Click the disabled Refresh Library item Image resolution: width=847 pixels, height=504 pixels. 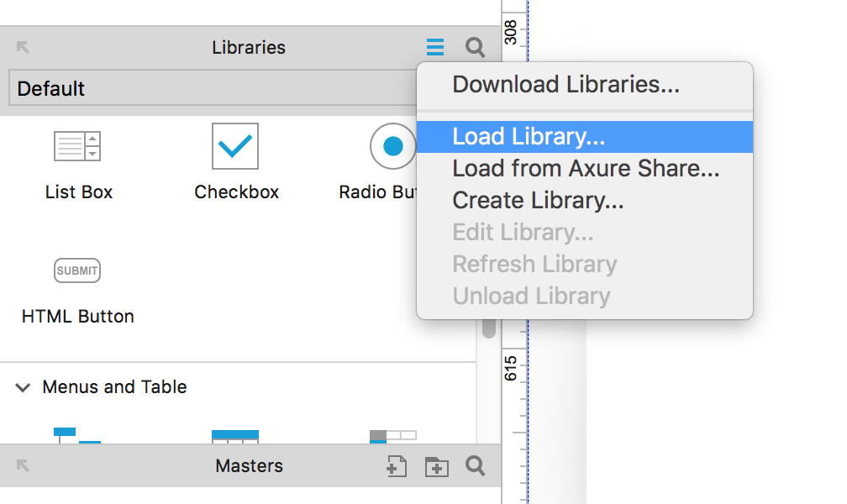585,264
